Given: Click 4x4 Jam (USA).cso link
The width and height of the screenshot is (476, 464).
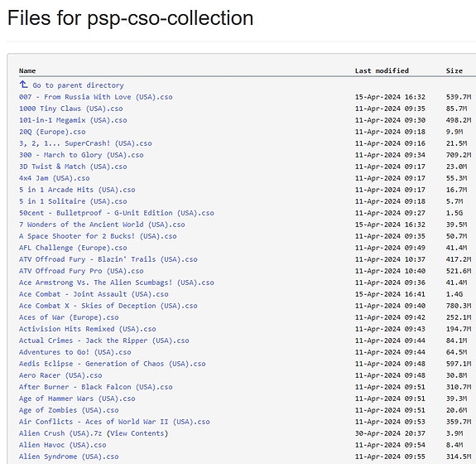Looking at the screenshot, I should click(x=54, y=178).
